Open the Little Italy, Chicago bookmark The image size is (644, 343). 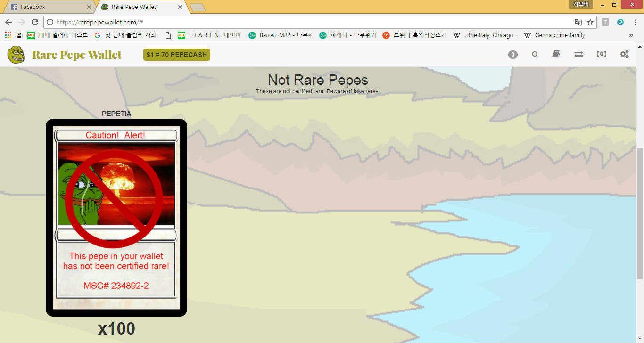(x=485, y=35)
